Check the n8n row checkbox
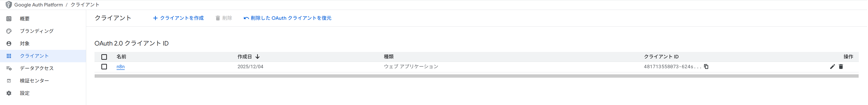This screenshot has width=868, height=105. [104, 67]
